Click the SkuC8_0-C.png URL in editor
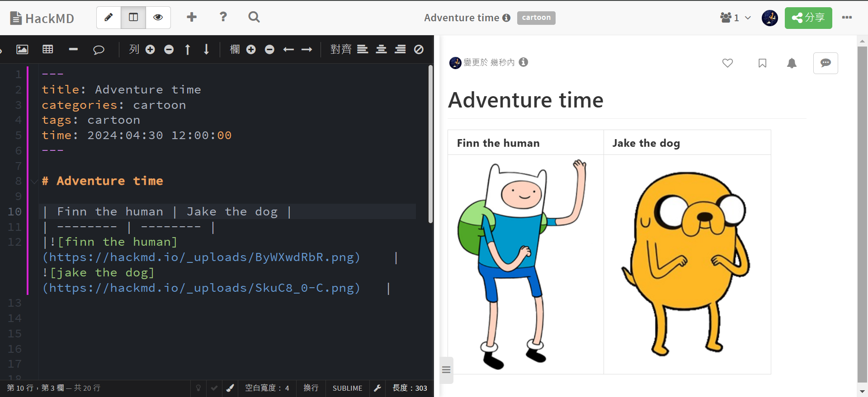The height and width of the screenshot is (397, 868). 201,288
